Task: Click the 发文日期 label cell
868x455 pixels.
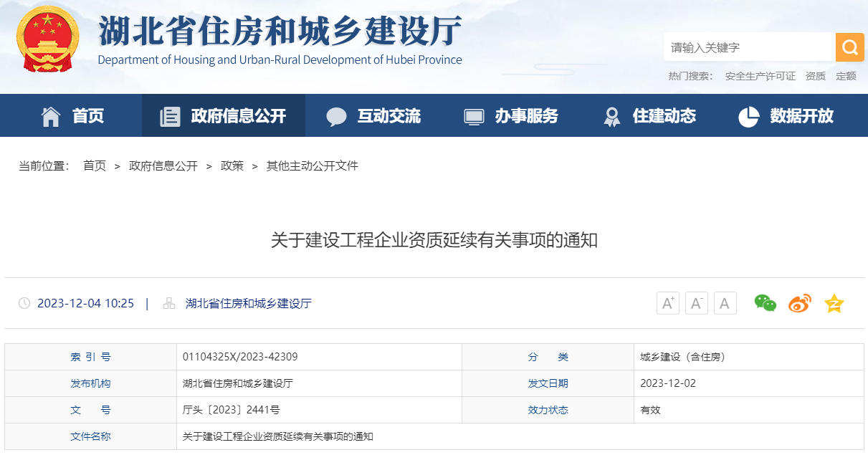Action: [x=548, y=383]
